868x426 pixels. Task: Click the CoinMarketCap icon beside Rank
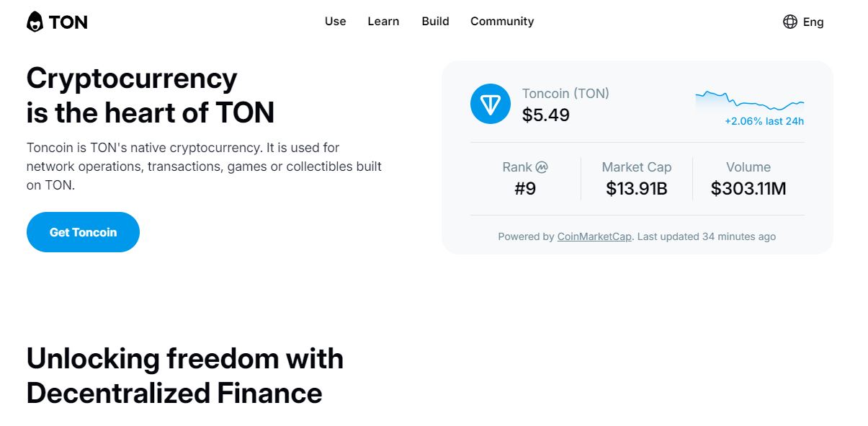pyautogui.click(x=542, y=167)
